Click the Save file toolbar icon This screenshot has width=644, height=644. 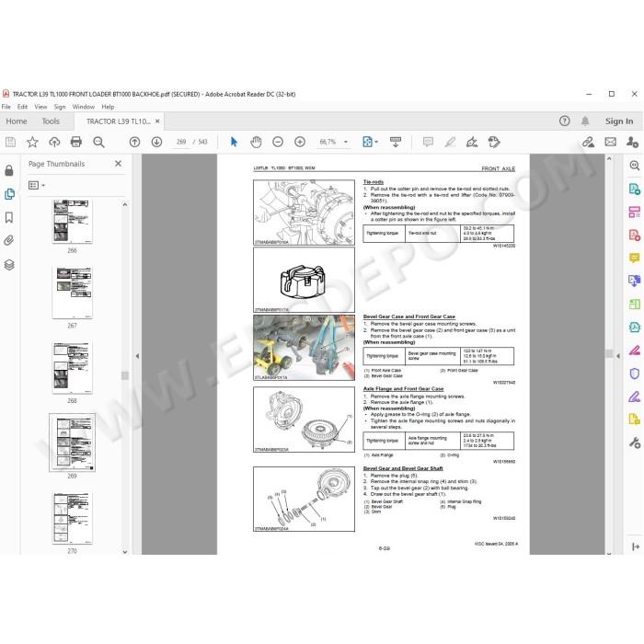click(11, 142)
